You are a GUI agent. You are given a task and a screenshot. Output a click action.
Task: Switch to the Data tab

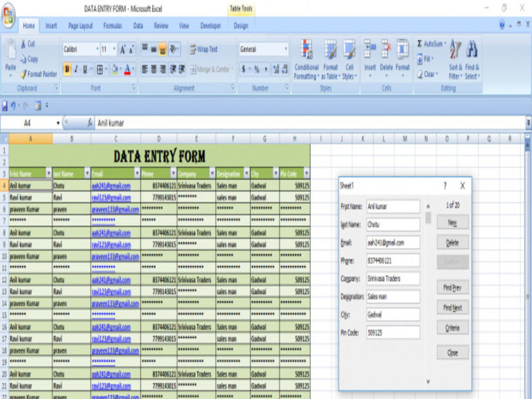(x=138, y=26)
